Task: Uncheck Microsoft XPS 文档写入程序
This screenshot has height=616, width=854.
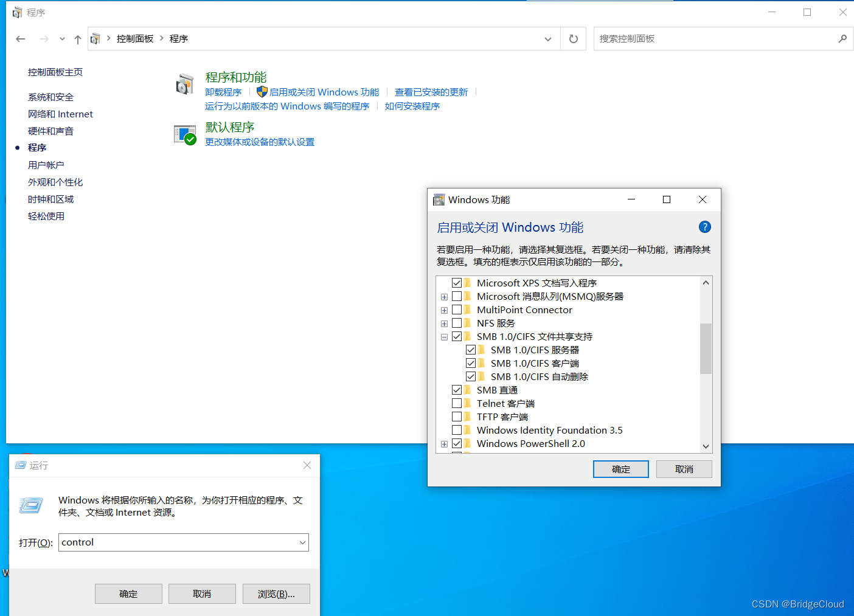Action: [457, 283]
